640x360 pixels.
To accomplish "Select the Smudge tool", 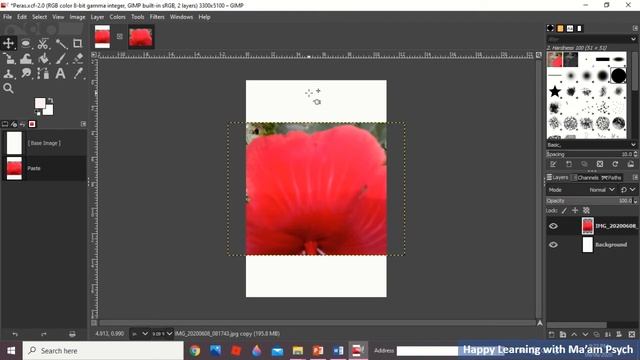I will 26,74.
